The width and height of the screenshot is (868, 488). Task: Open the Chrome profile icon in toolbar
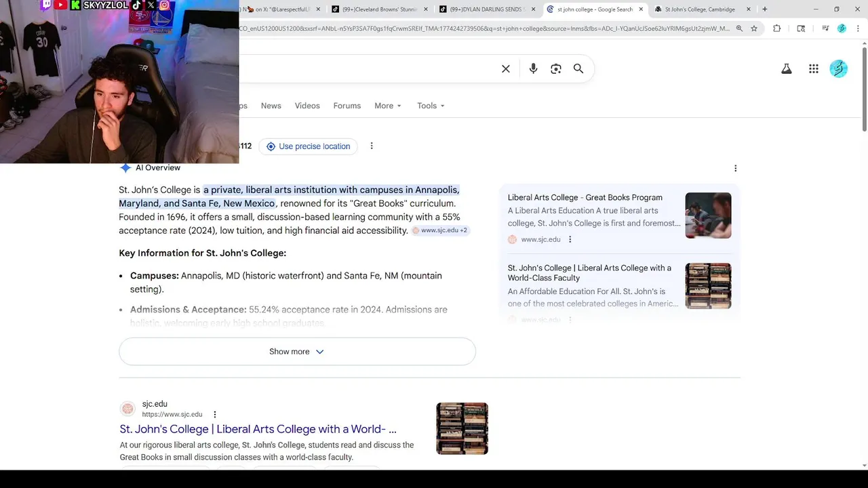coord(842,28)
